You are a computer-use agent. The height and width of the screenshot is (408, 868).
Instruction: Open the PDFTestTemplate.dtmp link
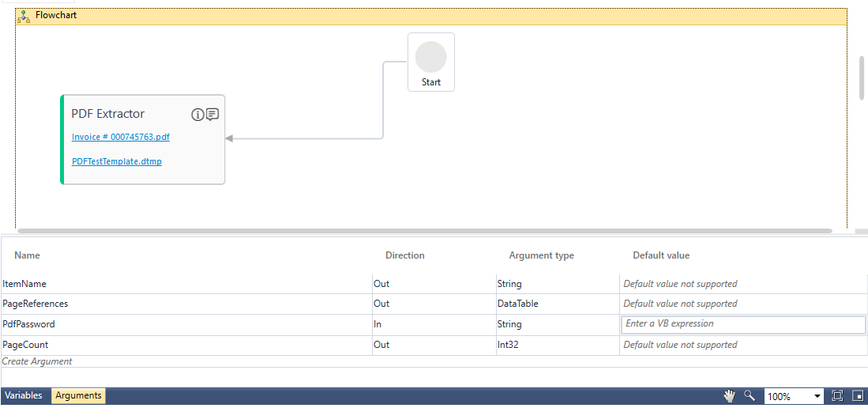[x=117, y=161]
